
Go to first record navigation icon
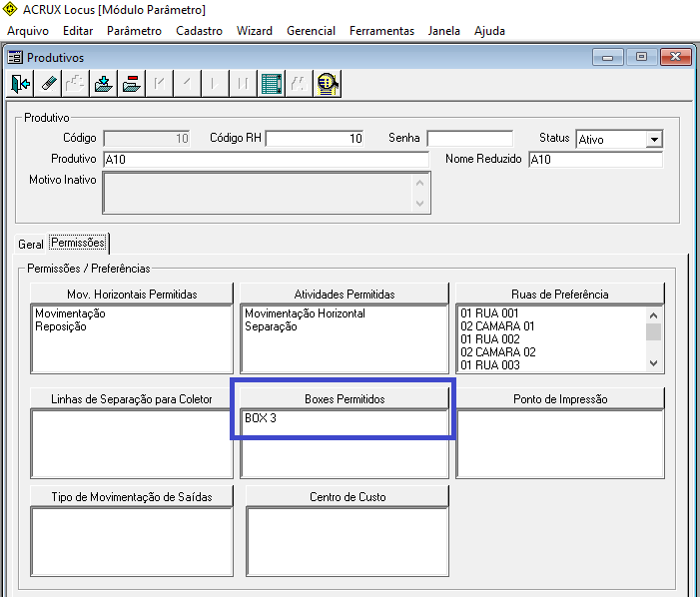click(x=159, y=84)
